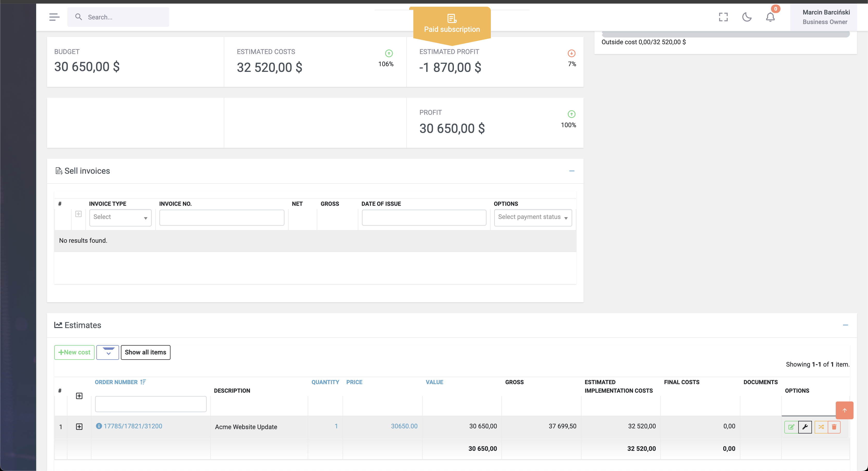Click the Profit green up arrow icon
Screen dimensions: 868x471
pos(571,114)
